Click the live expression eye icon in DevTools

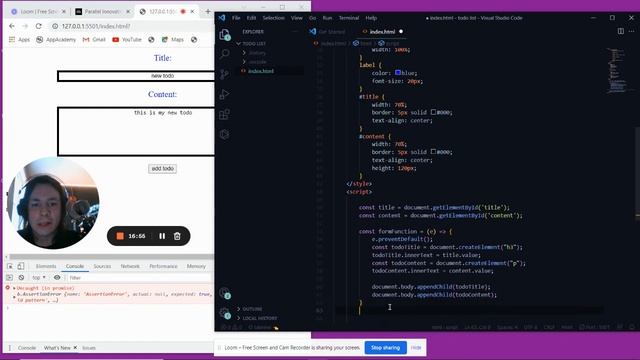[57, 278]
